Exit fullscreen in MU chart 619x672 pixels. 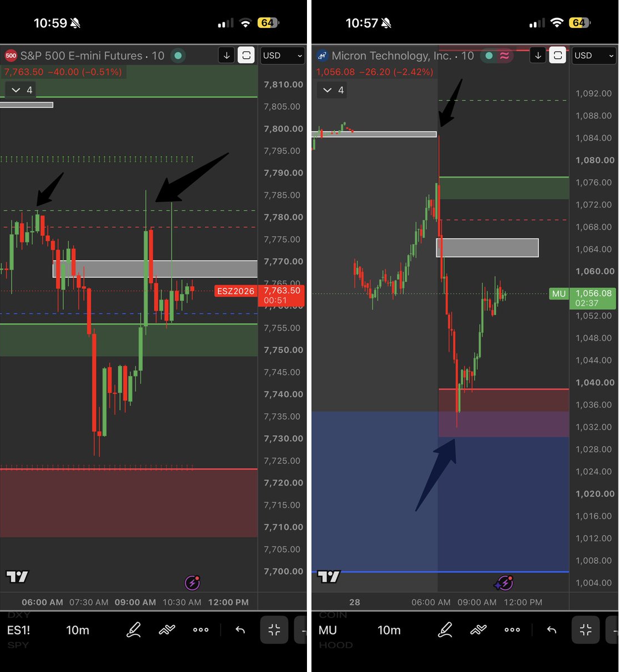585,630
